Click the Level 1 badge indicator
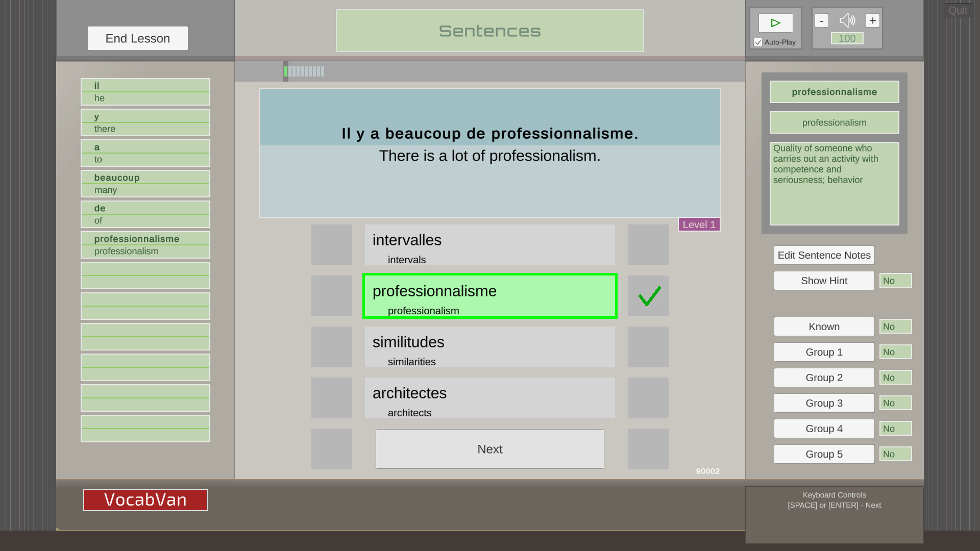980x551 pixels. pos(699,224)
